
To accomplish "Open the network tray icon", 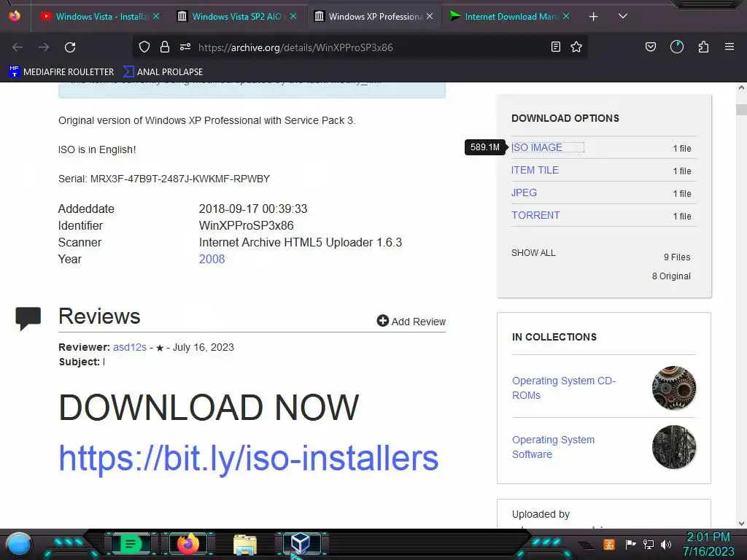I will click(649, 544).
